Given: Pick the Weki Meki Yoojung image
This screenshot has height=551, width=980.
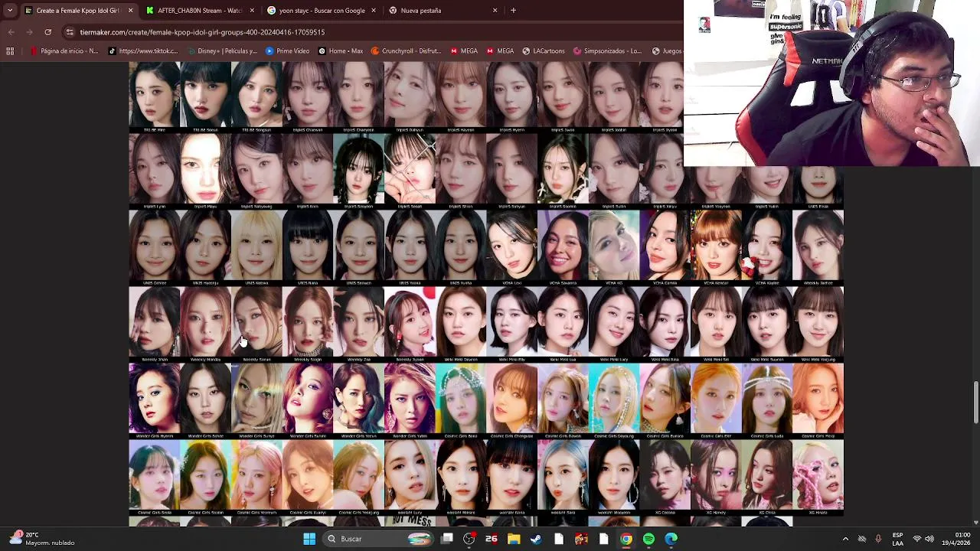Looking at the screenshot, I should [x=818, y=324].
